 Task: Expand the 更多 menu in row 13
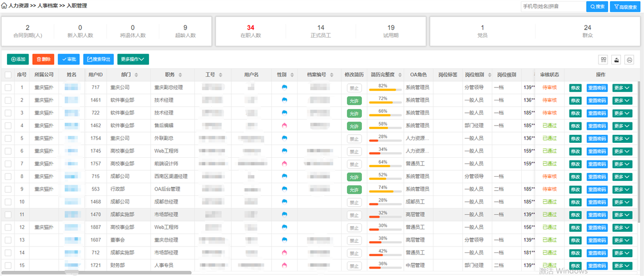pos(623,240)
